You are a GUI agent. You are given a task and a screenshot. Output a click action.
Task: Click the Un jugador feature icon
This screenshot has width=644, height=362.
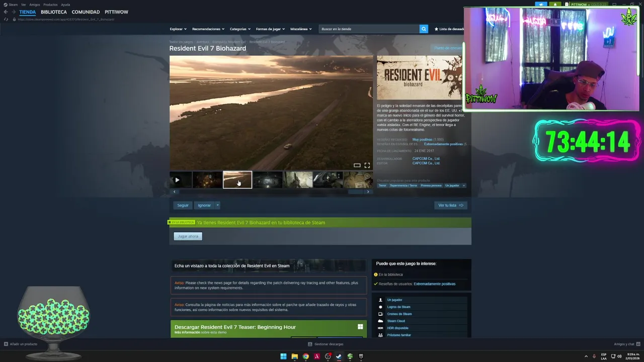[380, 300]
